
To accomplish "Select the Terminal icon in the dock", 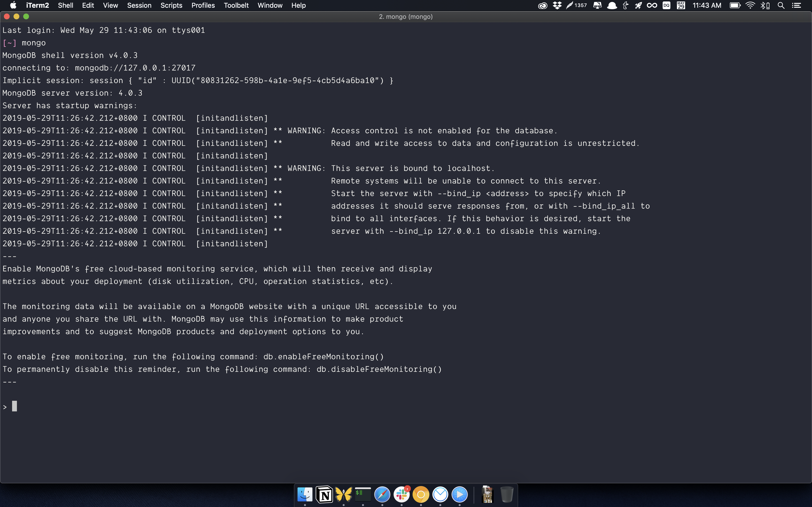I will (x=361, y=495).
